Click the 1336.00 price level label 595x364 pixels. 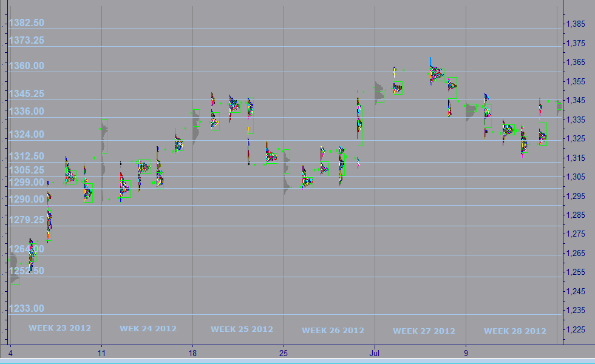tap(26, 112)
